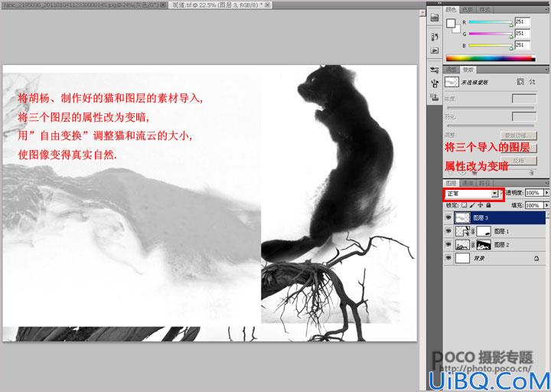
Task: Click the add pixel mask icon
Action: [521, 82]
